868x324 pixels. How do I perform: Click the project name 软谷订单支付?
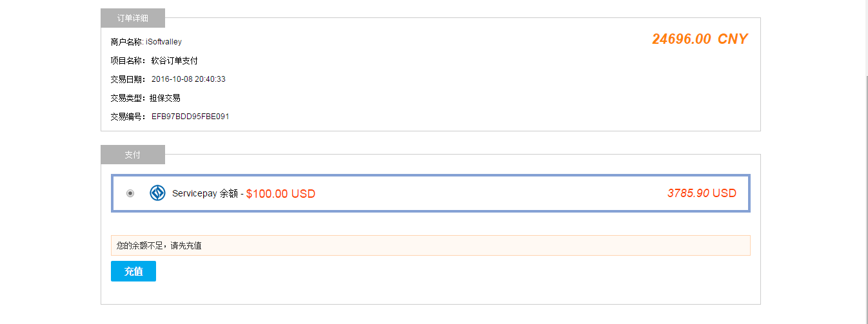coord(174,61)
